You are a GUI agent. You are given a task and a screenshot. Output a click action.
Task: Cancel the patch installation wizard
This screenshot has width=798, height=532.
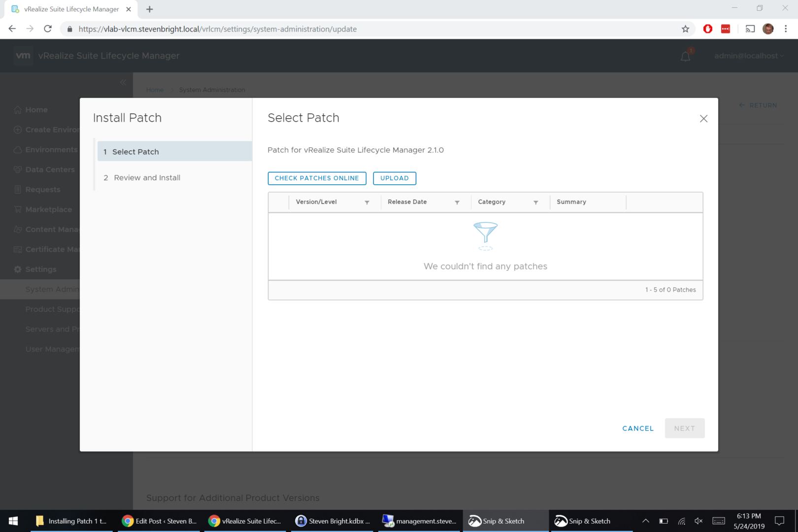coord(638,429)
